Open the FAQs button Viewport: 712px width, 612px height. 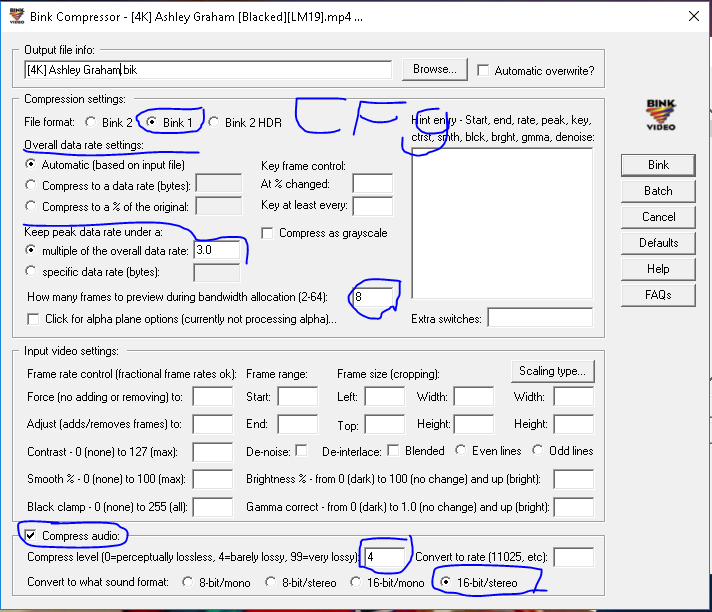coord(658,295)
